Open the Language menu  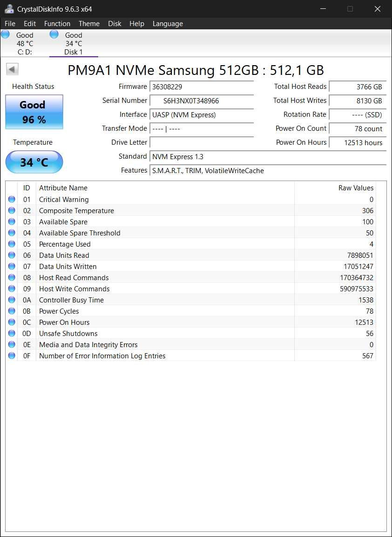(x=168, y=24)
